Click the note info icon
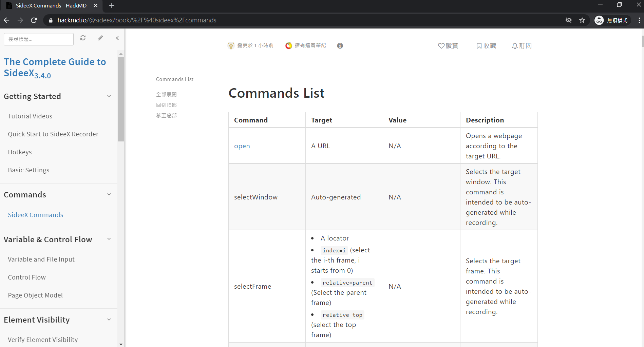Screen dimensions: 644x347 (x=340, y=46)
